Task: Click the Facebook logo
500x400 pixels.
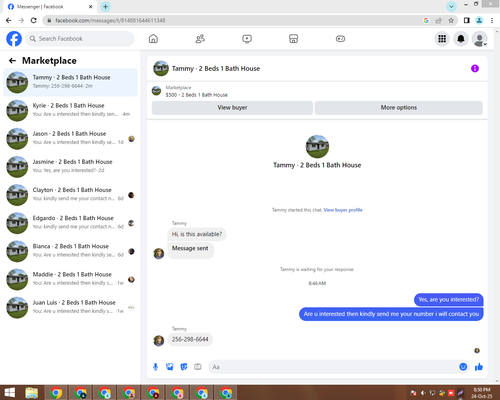Action: pos(14,39)
